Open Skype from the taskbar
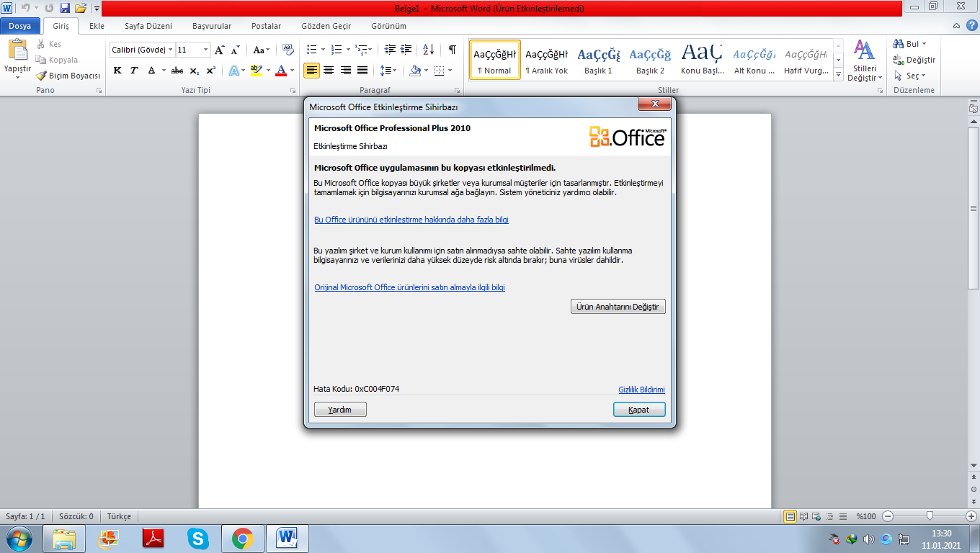Screen dimensions: 980x553 (x=198, y=538)
